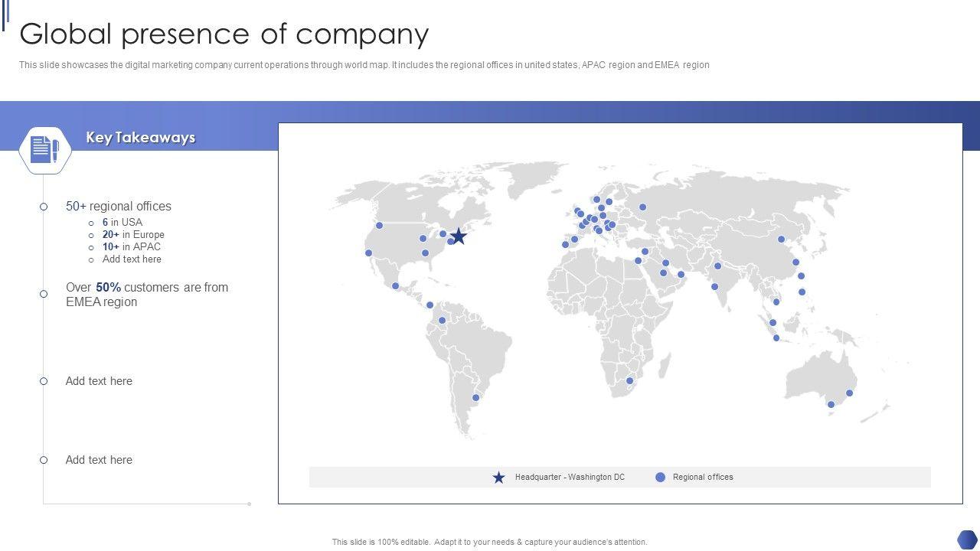The height and width of the screenshot is (551, 980).
Task: Click the blue circle icon in the legend
Action: (660, 478)
